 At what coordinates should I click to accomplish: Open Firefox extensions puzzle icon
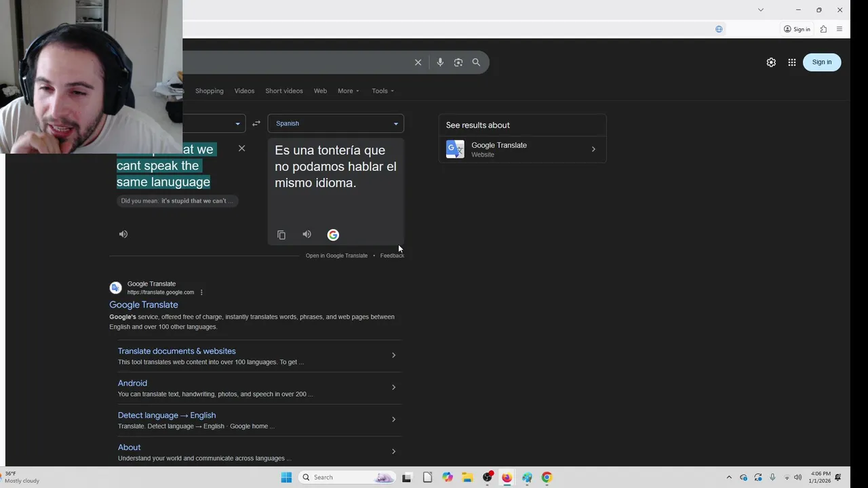pyautogui.click(x=823, y=29)
